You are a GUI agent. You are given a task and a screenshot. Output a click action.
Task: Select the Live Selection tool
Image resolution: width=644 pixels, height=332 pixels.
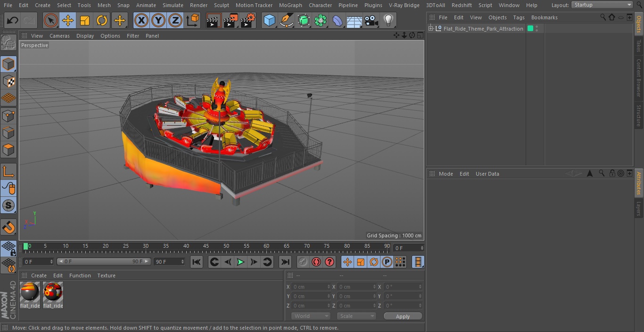click(51, 21)
